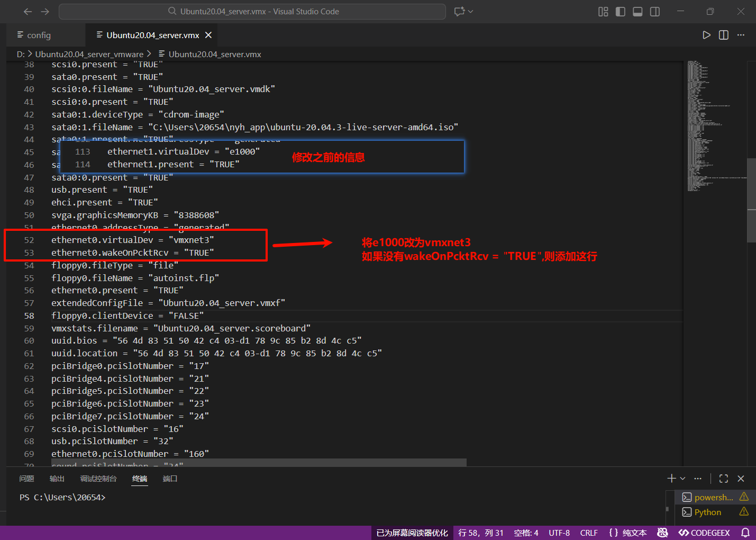This screenshot has height=540, width=756.
Task: Open the 输出 panel tab
Action: pos(57,479)
